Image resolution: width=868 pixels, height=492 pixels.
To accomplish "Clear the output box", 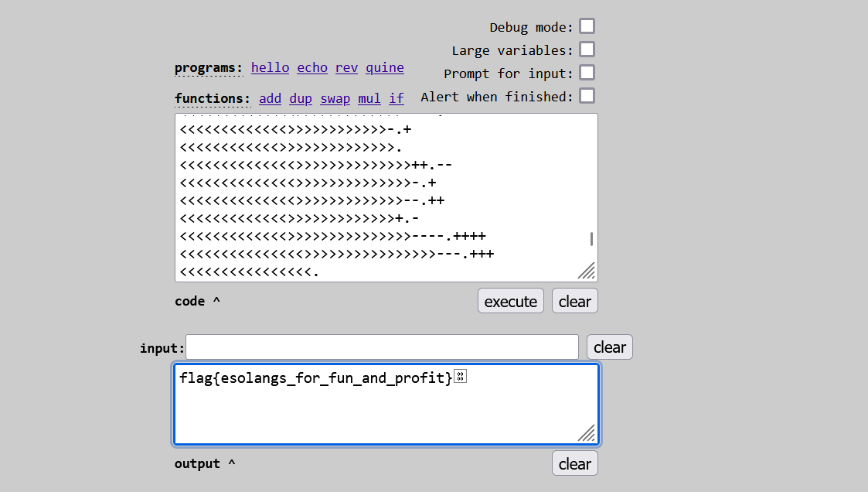I will click(x=574, y=463).
